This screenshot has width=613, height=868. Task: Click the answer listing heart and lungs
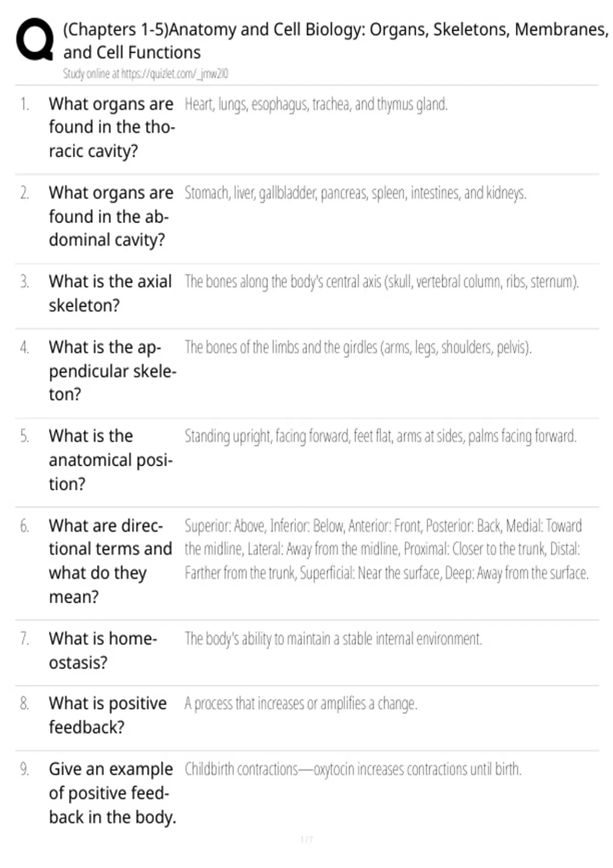[316, 104]
